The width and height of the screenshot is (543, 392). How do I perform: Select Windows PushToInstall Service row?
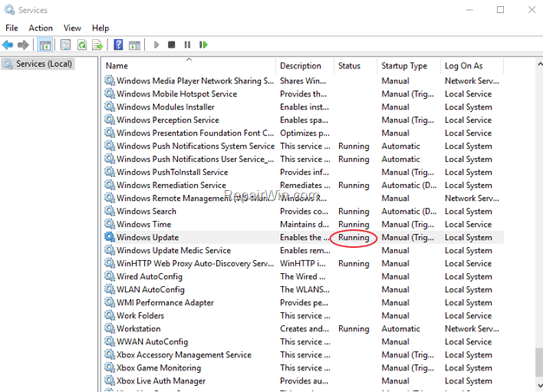(x=304, y=172)
